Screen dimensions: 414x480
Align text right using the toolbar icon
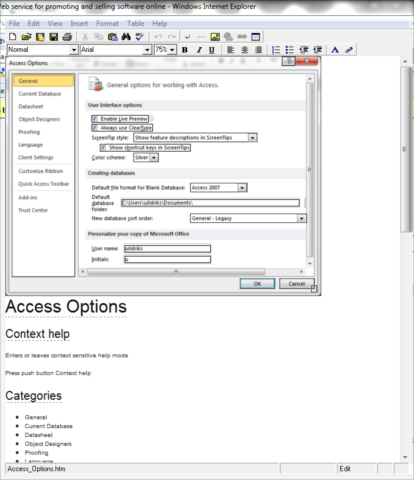258,50
